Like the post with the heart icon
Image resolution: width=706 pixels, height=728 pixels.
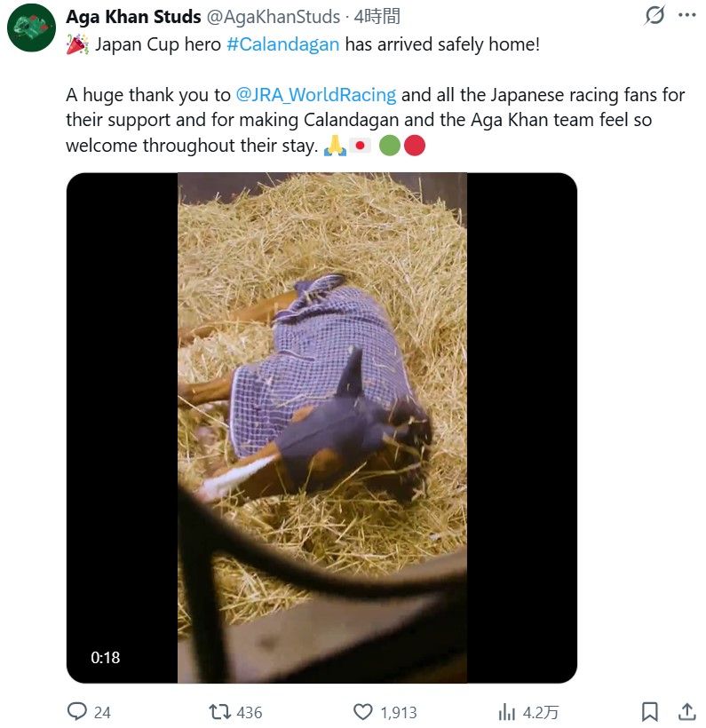pyautogui.click(x=362, y=712)
